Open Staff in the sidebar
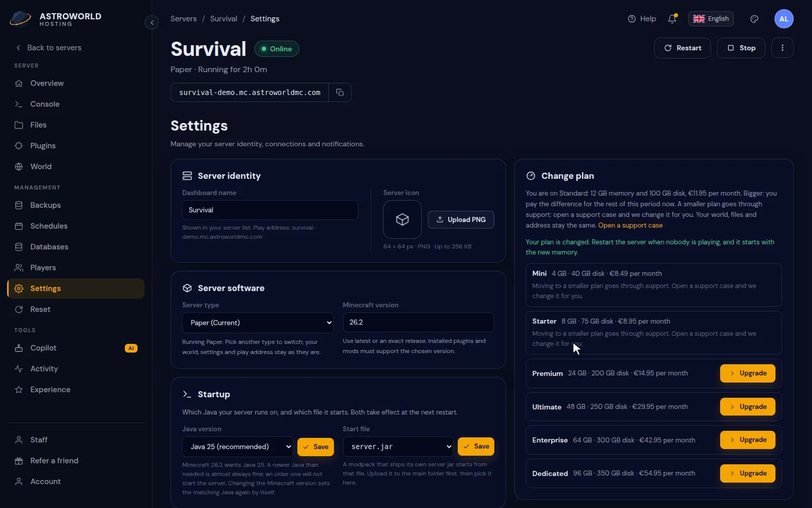 pos(76,440)
